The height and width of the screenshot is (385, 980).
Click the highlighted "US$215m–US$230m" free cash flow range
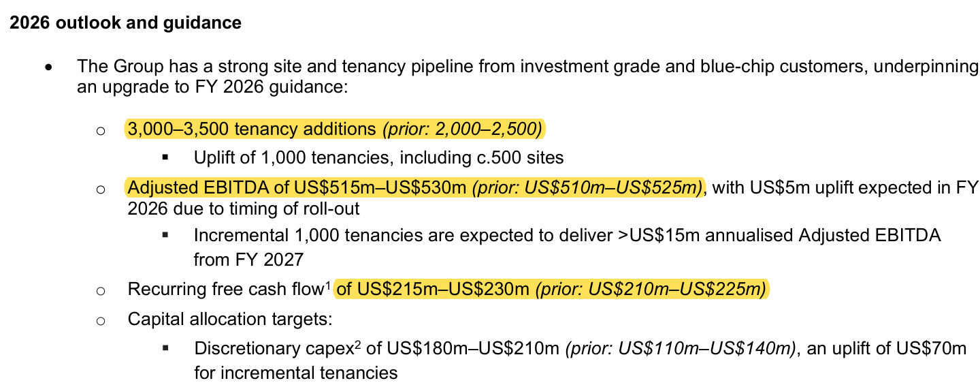pyautogui.click(x=433, y=290)
